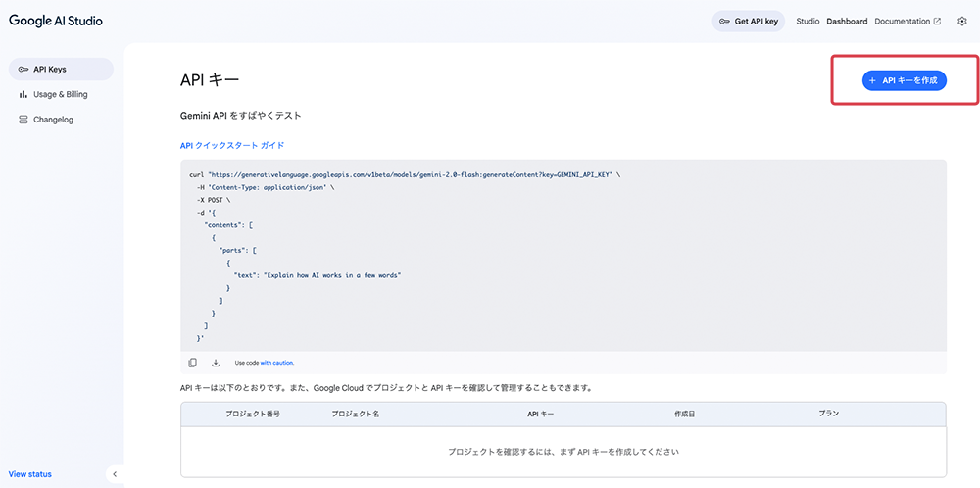Viewport: 980px width, 488px height.
Task: Click the APIキーを作成 button
Action: coord(905,80)
